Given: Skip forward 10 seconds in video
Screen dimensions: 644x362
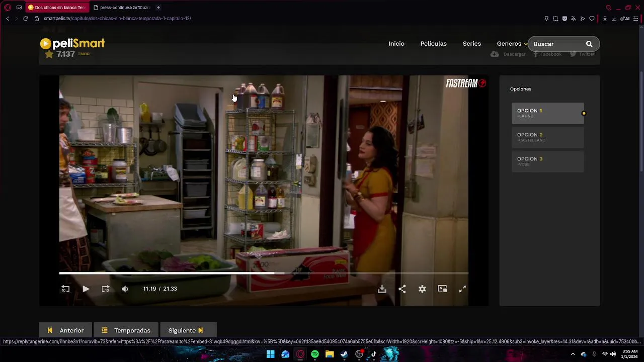Looking at the screenshot, I should [x=105, y=289].
